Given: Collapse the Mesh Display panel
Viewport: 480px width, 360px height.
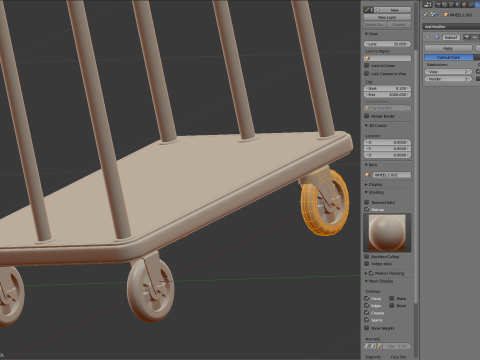Looking at the screenshot, I should [x=366, y=281].
